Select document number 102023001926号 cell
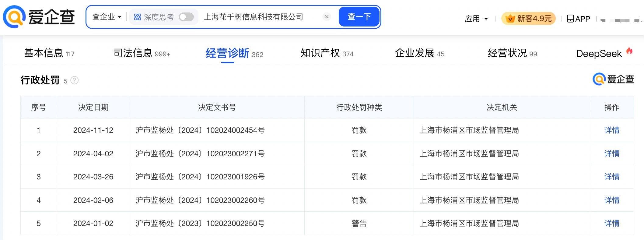This screenshot has width=644, height=240. [217, 177]
